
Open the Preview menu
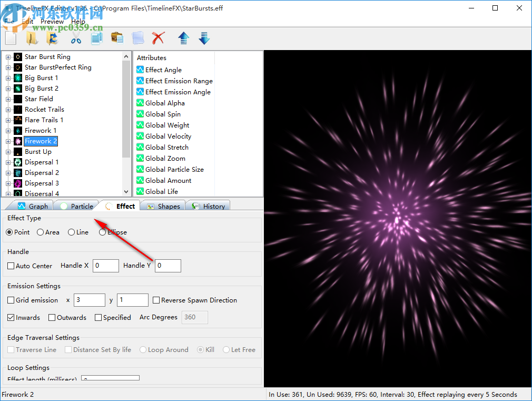(x=52, y=21)
